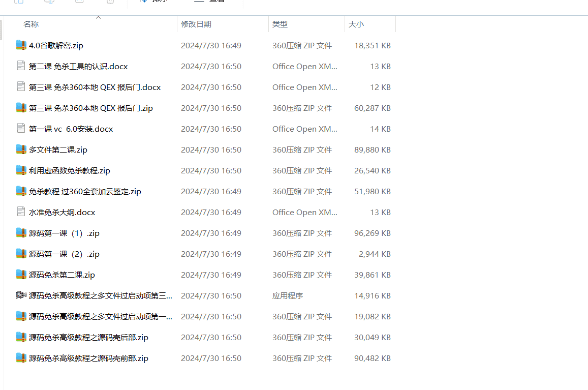Click the size value 90,482 KB
The width and height of the screenshot is (588, 390).
(x=373, y=358)
